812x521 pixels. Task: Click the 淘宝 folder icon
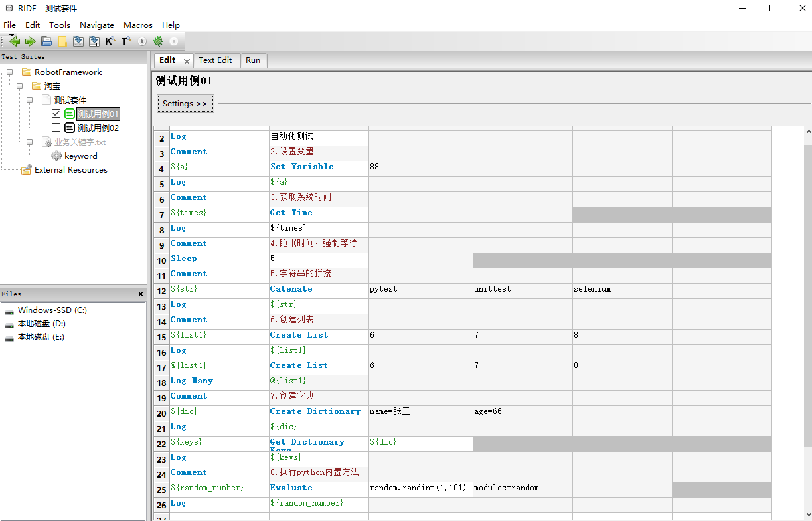37,86
